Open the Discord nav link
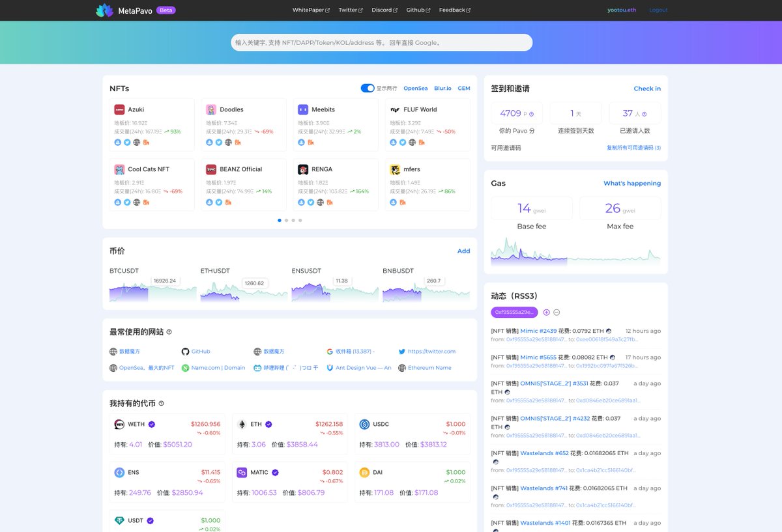 [384, 10]
